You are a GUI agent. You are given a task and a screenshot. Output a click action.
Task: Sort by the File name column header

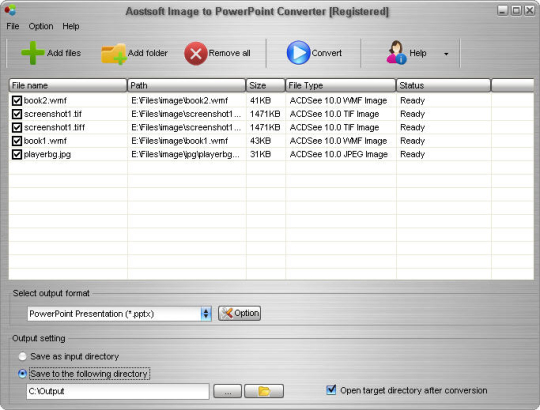point(68,85)
